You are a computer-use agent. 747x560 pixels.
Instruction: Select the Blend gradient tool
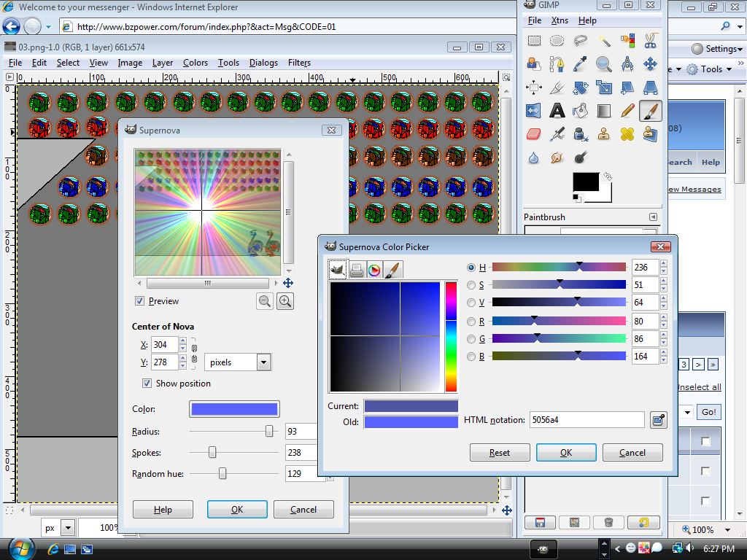point(604,111)
